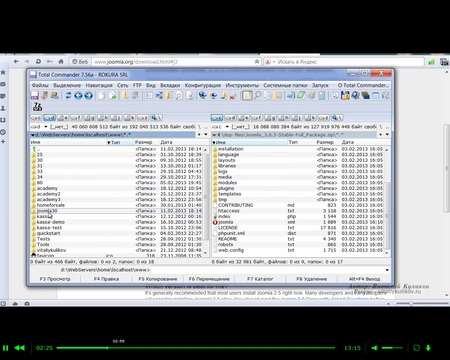Open right panel favorites asterisk button
The width and height of the screenshot is (450, 360).
[x=381, y=134]
